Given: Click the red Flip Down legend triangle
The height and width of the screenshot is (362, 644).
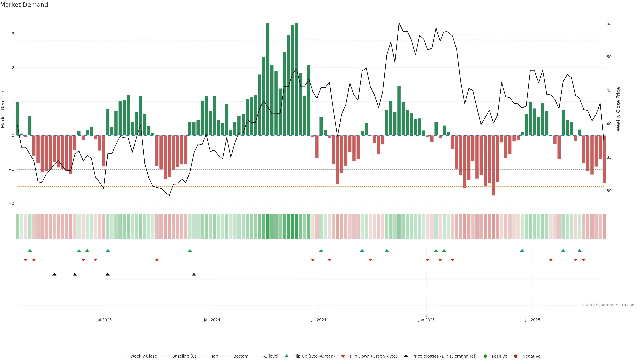Looking at the screenshot, I should click(343, 356).
